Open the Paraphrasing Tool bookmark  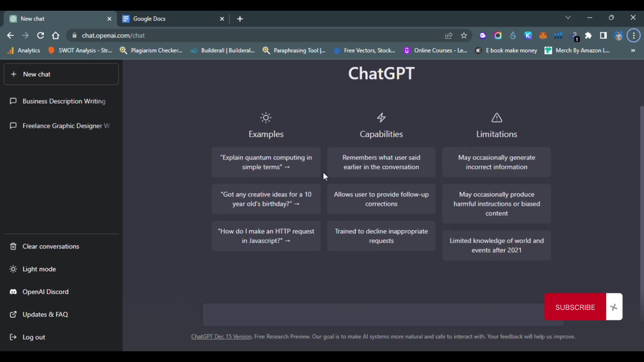(x=294, y=51)
